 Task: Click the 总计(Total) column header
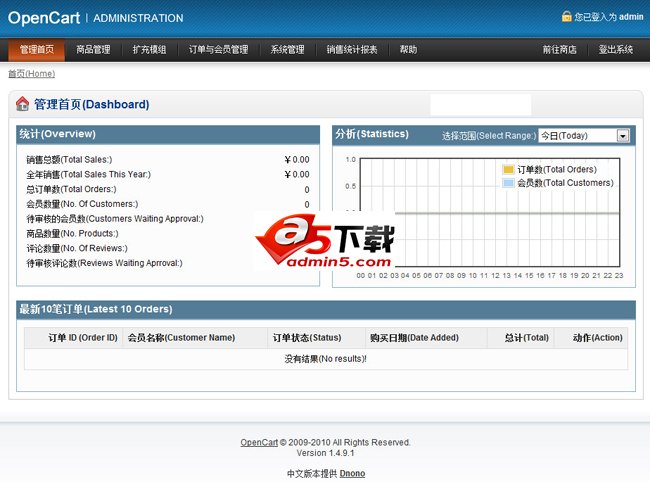[x=521, y=338]
